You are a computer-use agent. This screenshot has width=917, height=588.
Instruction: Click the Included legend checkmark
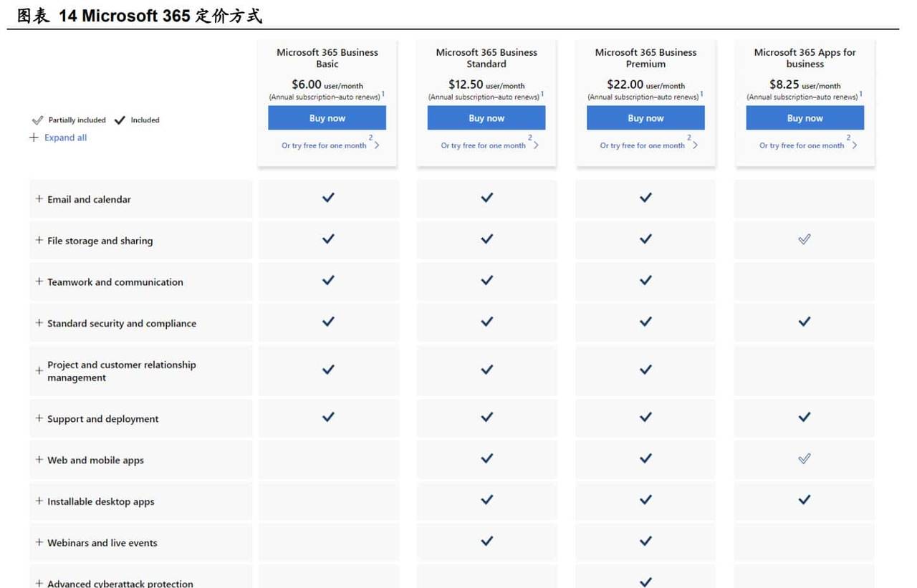coord(120,120)
